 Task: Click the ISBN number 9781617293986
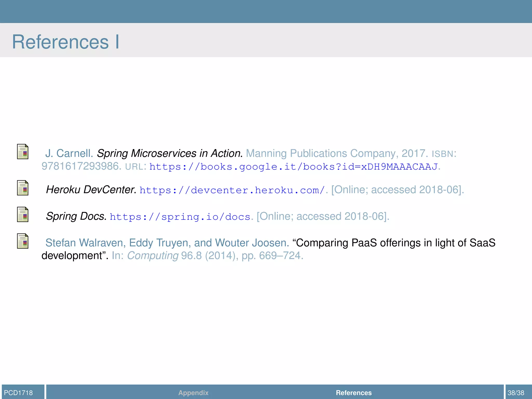click(x=80, y=166)
